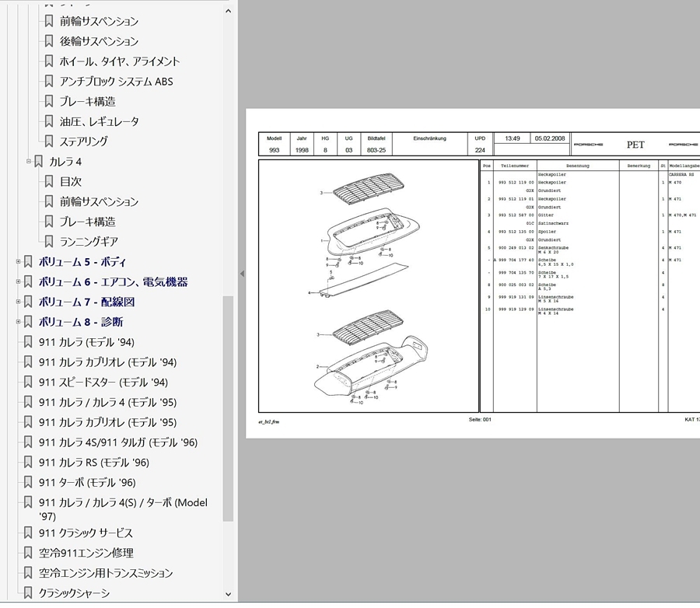Image resolution: width=700 pixels, height=608 pixels.
Task: Open 空冷911エンジン修理 bookmark
Action: point(86,553)
